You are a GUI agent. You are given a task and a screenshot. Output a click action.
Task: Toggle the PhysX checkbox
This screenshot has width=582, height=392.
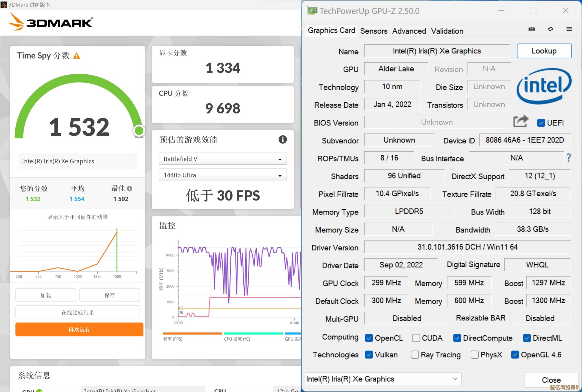point(474,354)
